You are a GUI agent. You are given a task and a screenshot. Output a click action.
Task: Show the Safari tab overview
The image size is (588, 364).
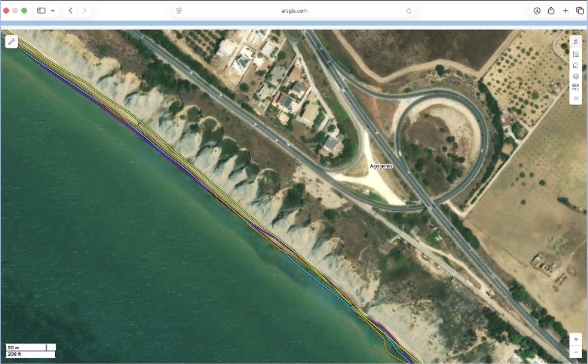(580, 11)
